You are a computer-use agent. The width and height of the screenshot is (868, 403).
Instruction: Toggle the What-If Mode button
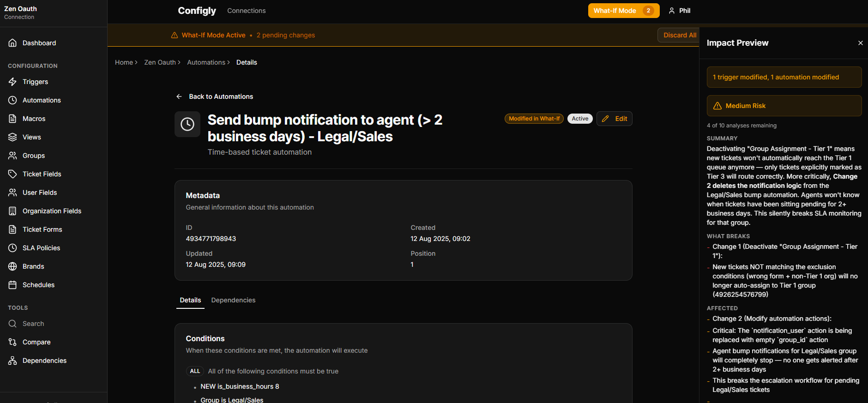pos(623,11)
